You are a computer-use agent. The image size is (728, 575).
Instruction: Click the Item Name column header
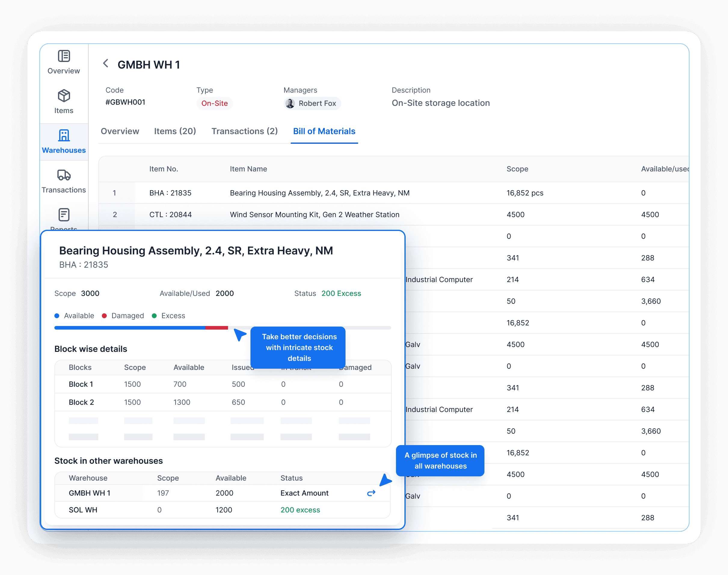click(248, 169)
